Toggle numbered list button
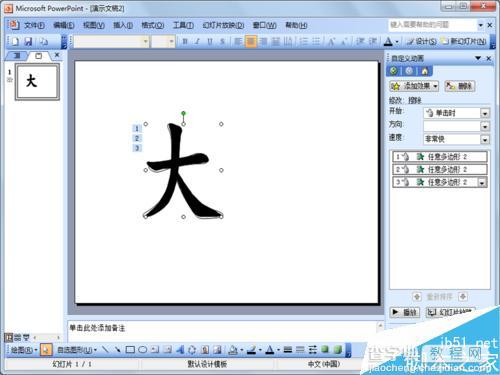The height and width of the screenshot is (375, 500). (x=303, y=42)
